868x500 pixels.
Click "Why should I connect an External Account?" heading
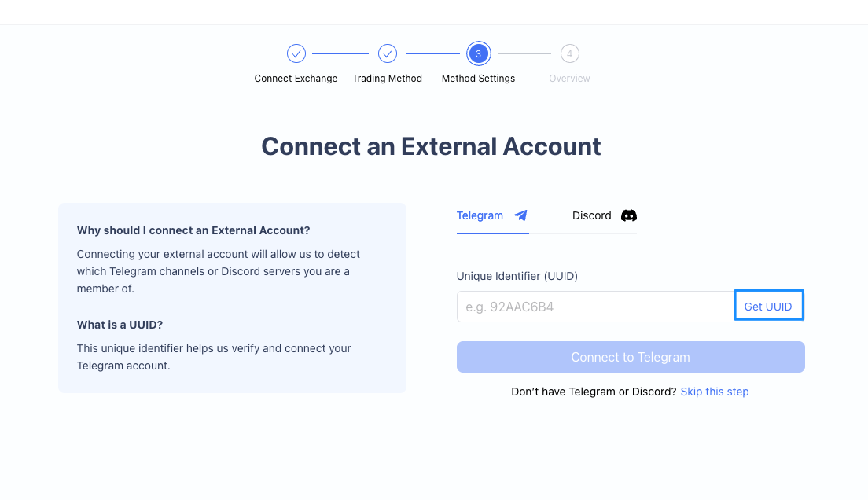point(193,230)
